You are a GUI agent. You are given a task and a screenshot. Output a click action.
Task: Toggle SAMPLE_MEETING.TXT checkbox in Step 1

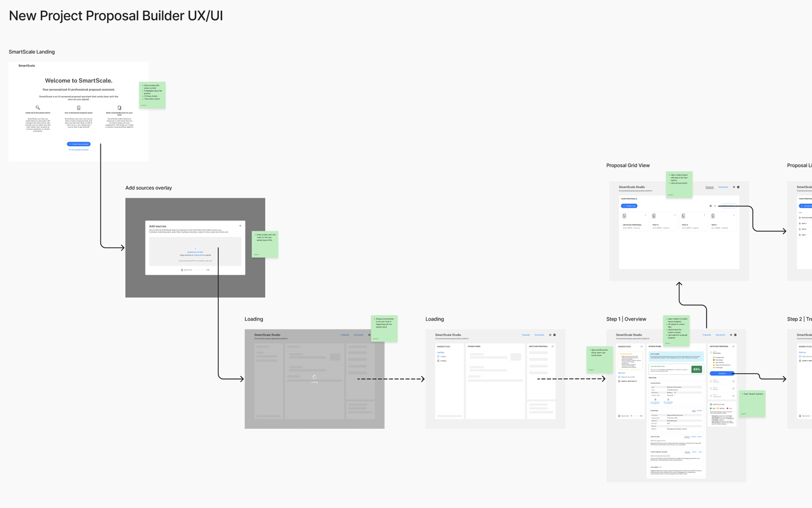pyautogui.click(x=619, y=381)
